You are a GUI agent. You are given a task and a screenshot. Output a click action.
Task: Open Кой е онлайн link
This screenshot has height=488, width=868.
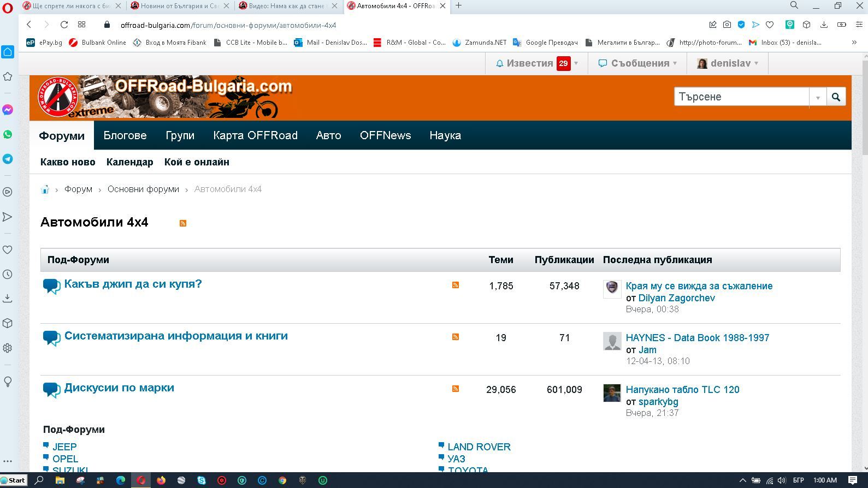197,162
